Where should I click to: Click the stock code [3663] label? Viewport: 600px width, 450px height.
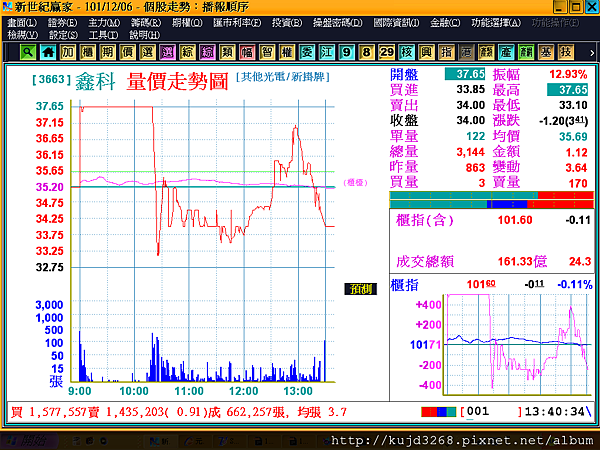[x=52, y=80]
